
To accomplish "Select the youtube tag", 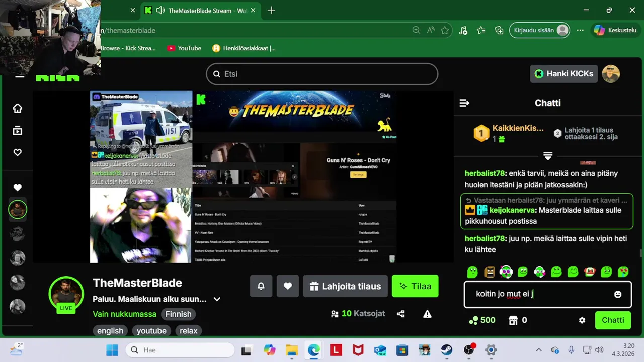I will click(x=151, y=331).
